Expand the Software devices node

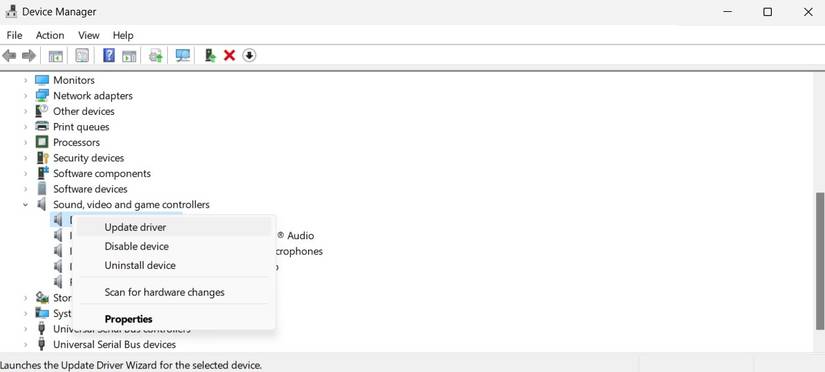pyautogui.click(x=25, y=189)
